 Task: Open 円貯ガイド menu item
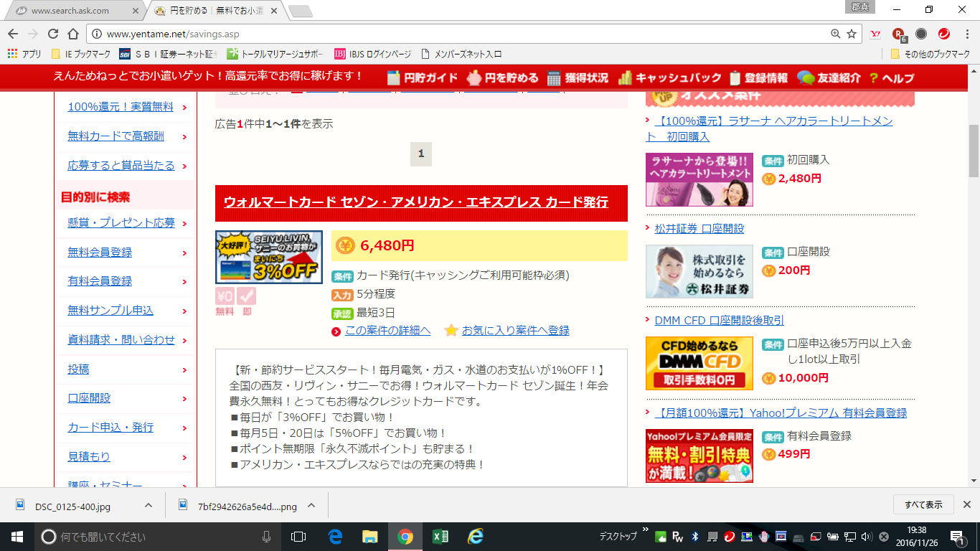422,77
